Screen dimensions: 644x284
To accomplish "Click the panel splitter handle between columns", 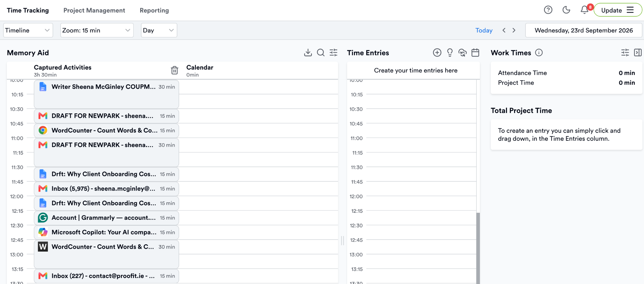I will 342,241.
